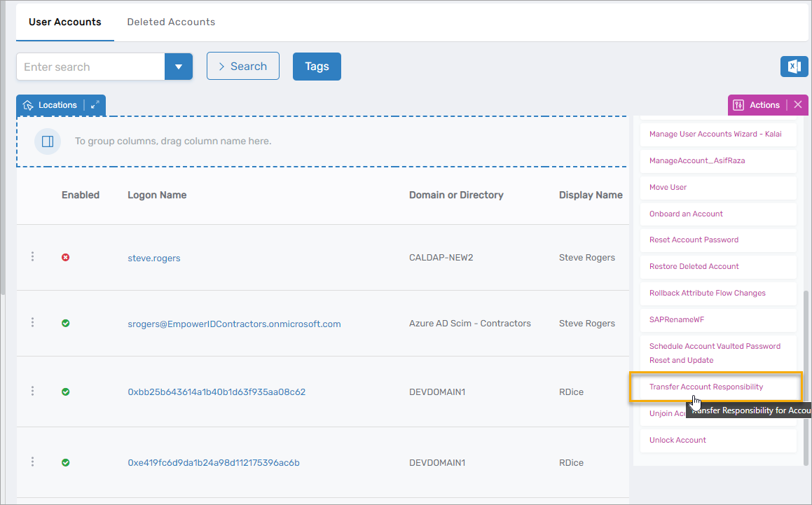Click red disabled status icon for steve.rogers
This screenshot has width=812, height=505.
pyautogui.click(x=66, y=258)
